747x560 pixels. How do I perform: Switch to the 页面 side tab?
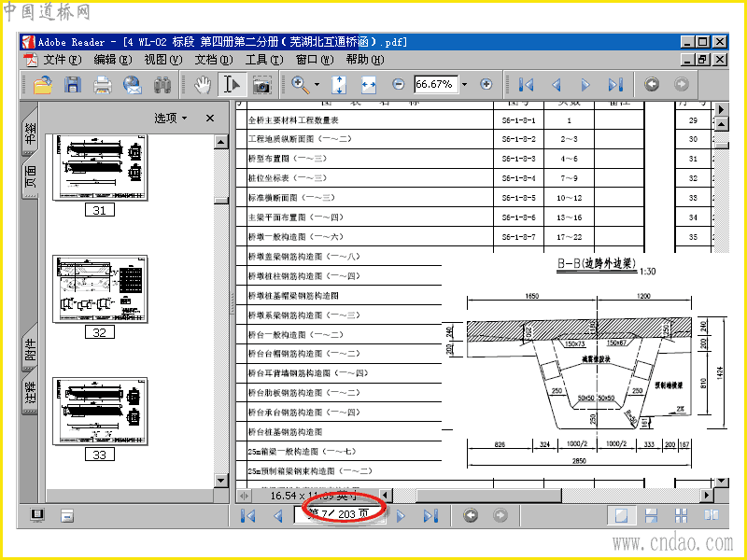point(30,175)
